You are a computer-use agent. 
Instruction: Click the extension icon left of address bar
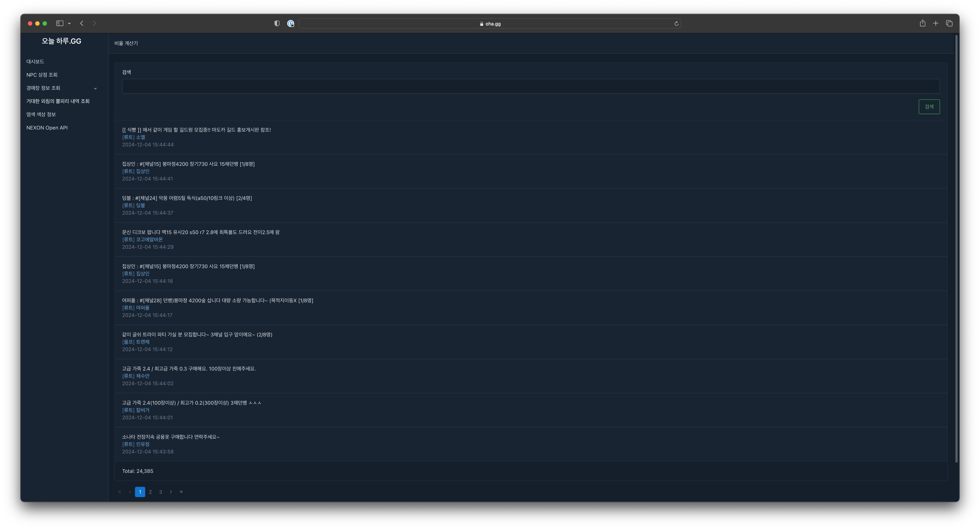point(291,24)
